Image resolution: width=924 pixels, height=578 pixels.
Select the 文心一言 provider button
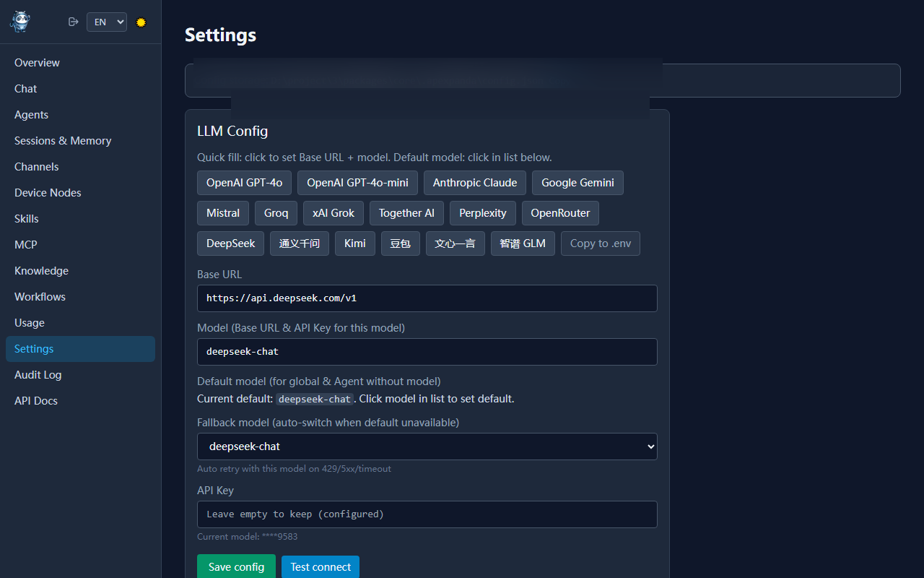click(456, 243)
